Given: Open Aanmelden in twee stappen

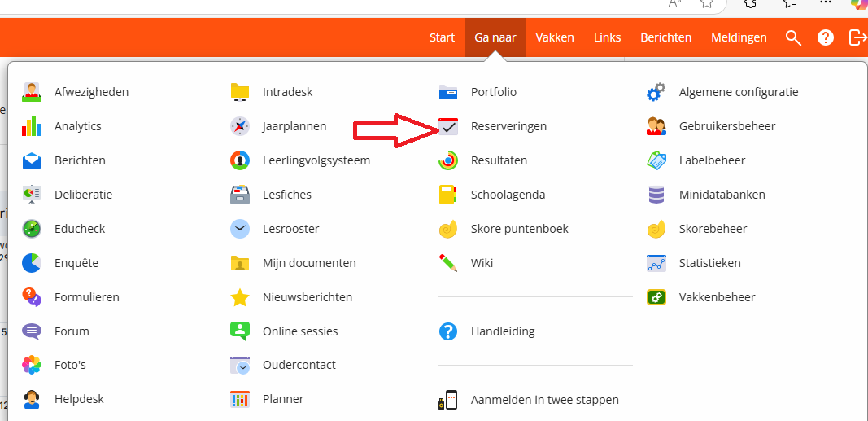Looking at the screenshot, I should tap(544, 400).
